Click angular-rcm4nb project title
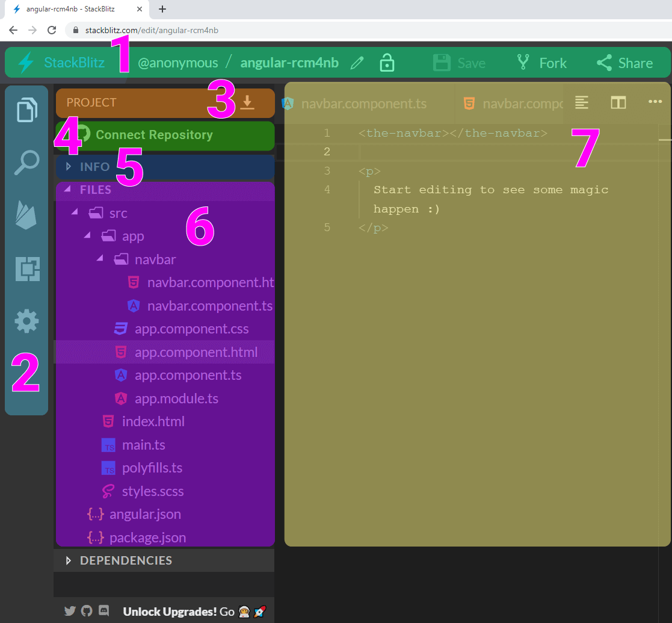The height and width of the screenshot is (623, 672). [x=289, y=63]
